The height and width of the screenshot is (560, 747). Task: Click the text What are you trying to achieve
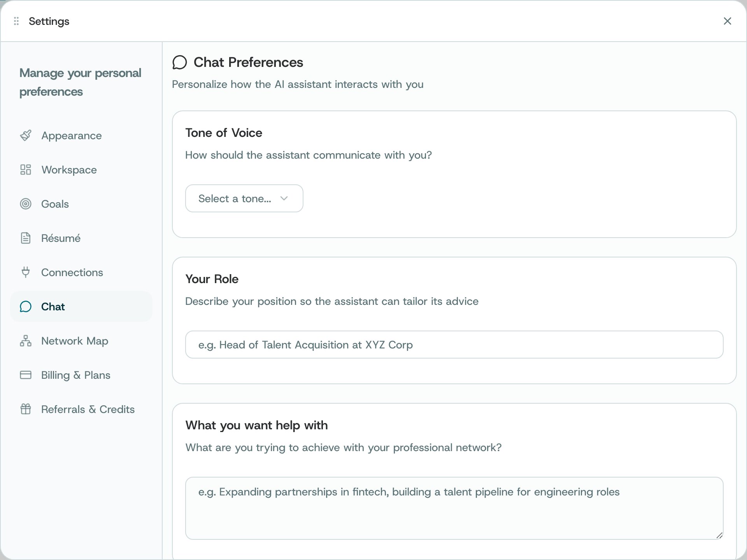pyautogui.click(x=344, y=448)
